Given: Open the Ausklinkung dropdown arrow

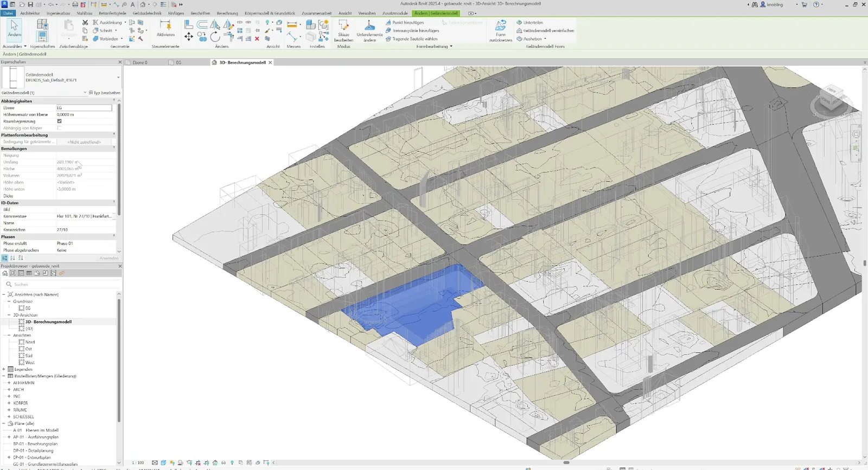Looking at the screenshot, I should [x=125, y=23].
